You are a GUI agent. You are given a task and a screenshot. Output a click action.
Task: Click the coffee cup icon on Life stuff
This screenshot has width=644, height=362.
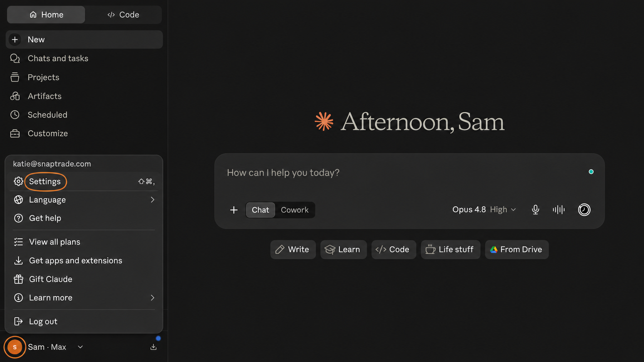point(430,250)
